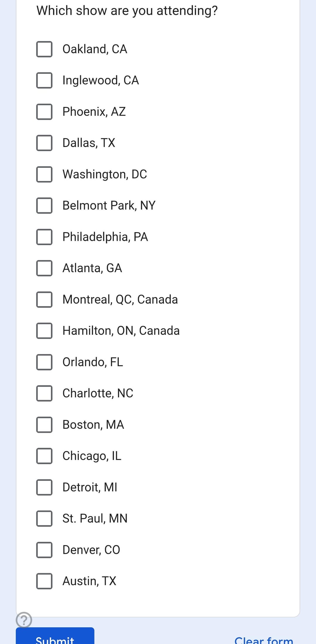Check the Charlotte, NC show box
The image size is (316, 644).
coord(44,393)
